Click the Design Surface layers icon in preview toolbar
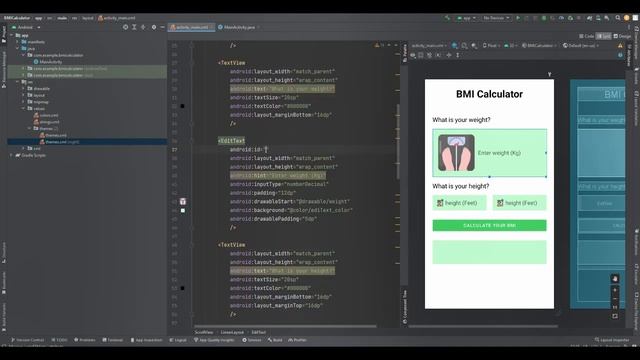 (455, 46)
